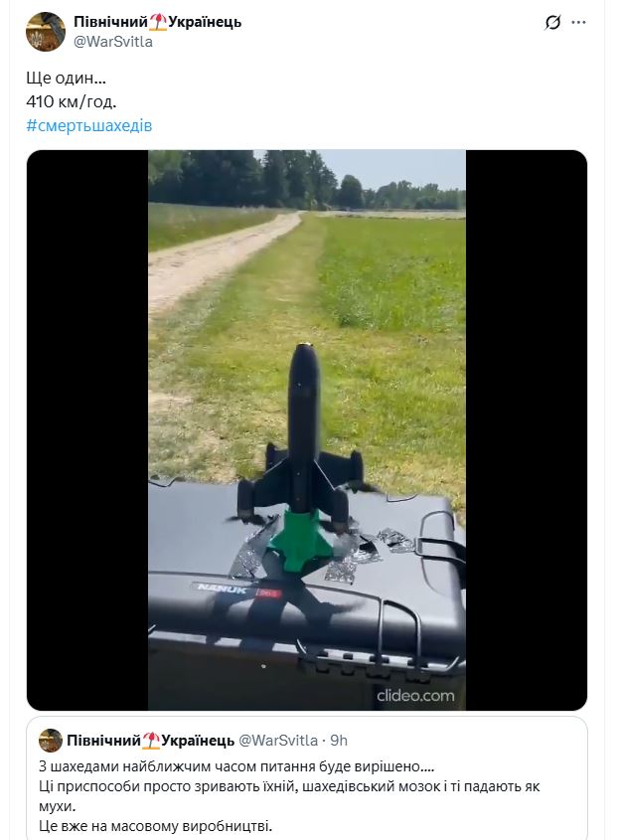This screenshot has width=620, height=840.
Task: Open the @WarSvitla handle in the quoted post
Action: click(x=278, y=741)
